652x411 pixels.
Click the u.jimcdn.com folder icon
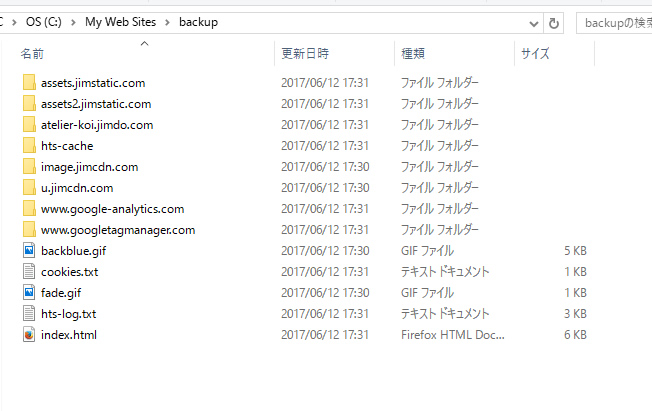point(29,188)
